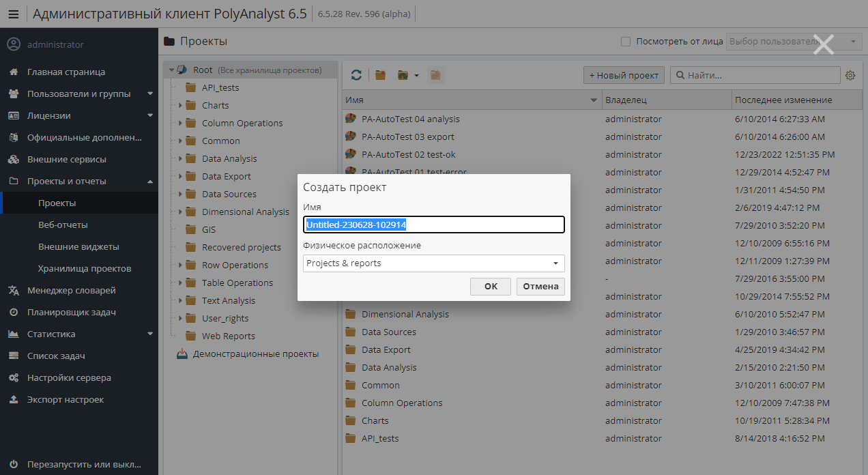
Task: Collapse the Root tree node
Action: pyautogui.click(x=172, y=70)
